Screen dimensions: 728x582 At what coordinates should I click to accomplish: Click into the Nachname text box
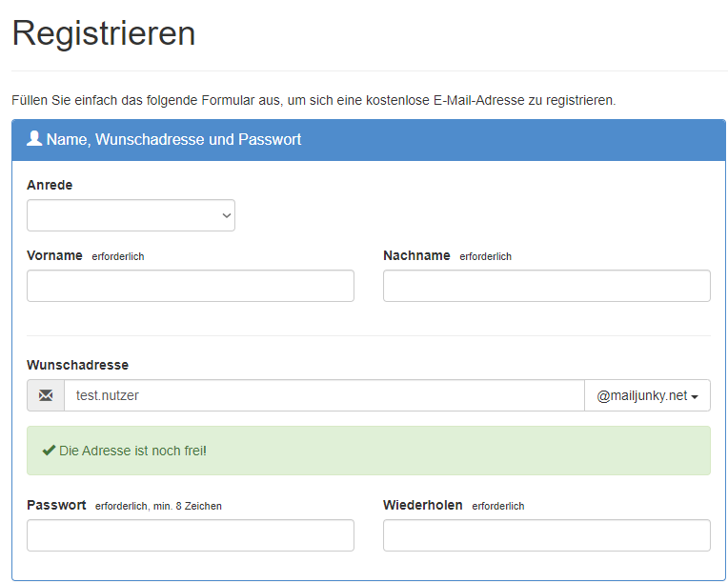click(x=546, y=286)
